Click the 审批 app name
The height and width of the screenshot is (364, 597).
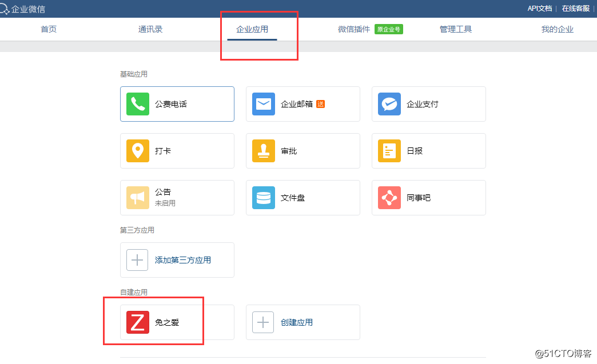[289, 151]
